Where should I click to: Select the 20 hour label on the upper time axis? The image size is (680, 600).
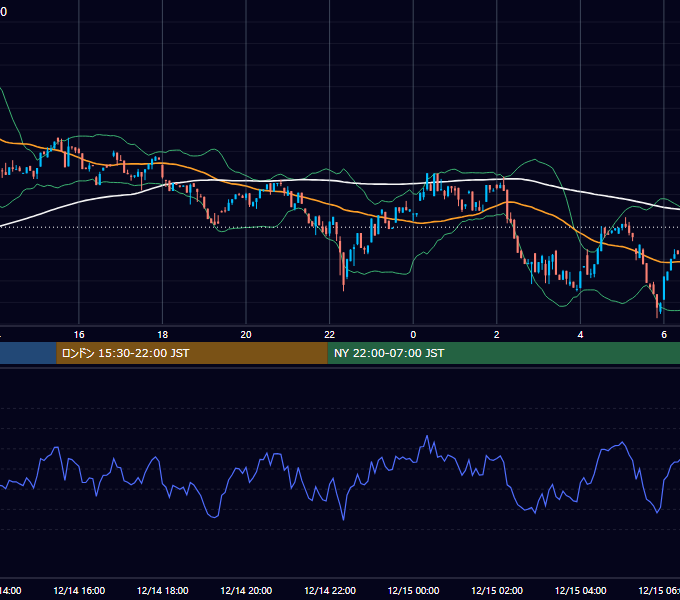tap(246, 335)
